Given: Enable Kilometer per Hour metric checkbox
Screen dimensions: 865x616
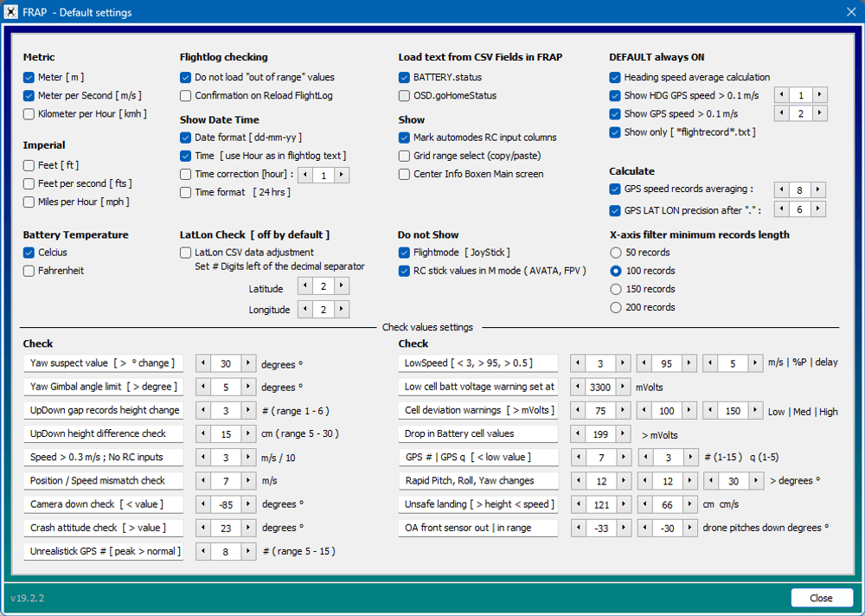Looking at the screenshot, I should 29,114.
